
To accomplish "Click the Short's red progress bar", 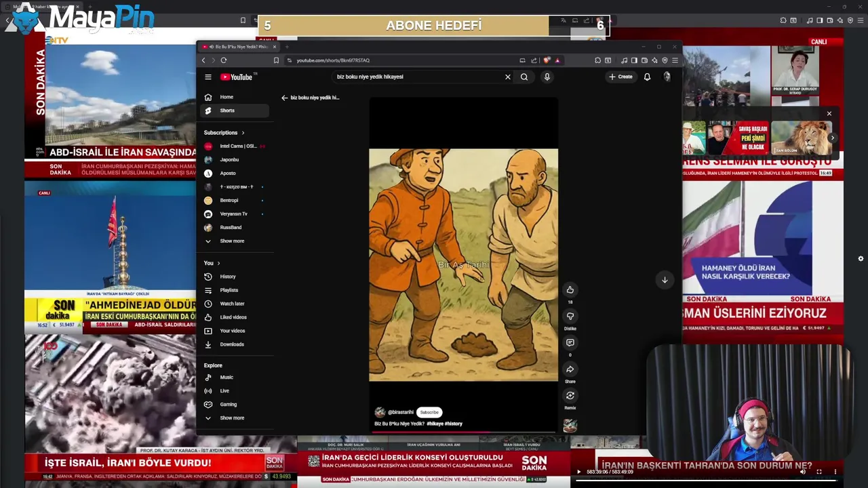I will pos(463,431).
